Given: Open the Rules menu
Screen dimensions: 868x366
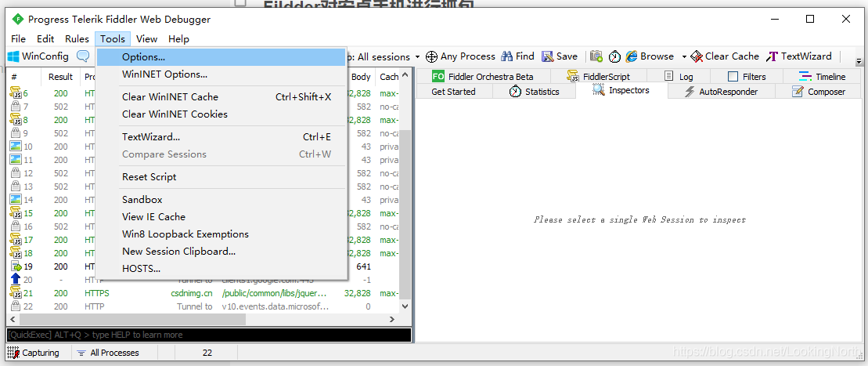Looking at the screenshot, I should (77, 39).
